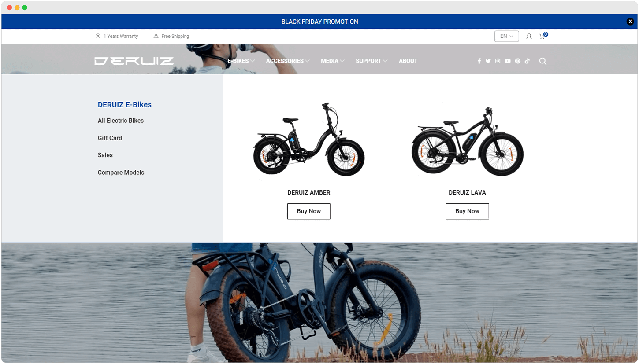The height and width of the screenshot is (364, 639).
Task: Open the ABOUT page
Action: (x=408, y=61)
